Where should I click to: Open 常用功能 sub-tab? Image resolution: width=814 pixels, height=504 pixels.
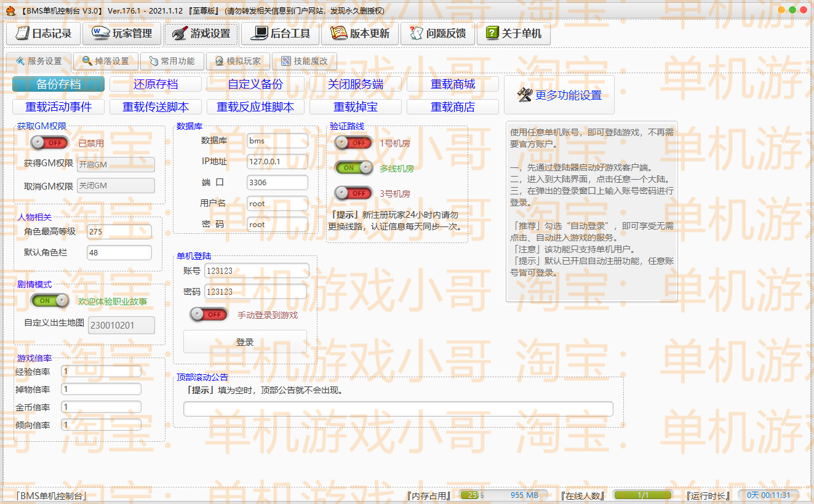point(172,62)
